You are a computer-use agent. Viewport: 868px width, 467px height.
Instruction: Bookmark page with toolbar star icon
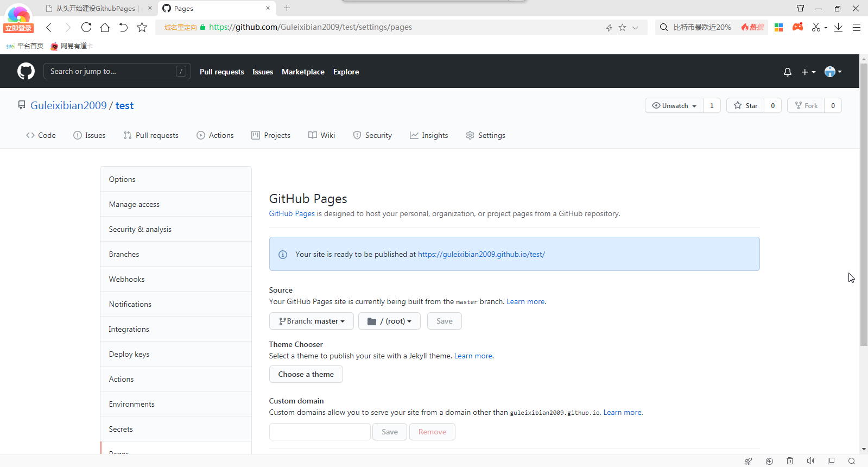(x=142, y=27)
